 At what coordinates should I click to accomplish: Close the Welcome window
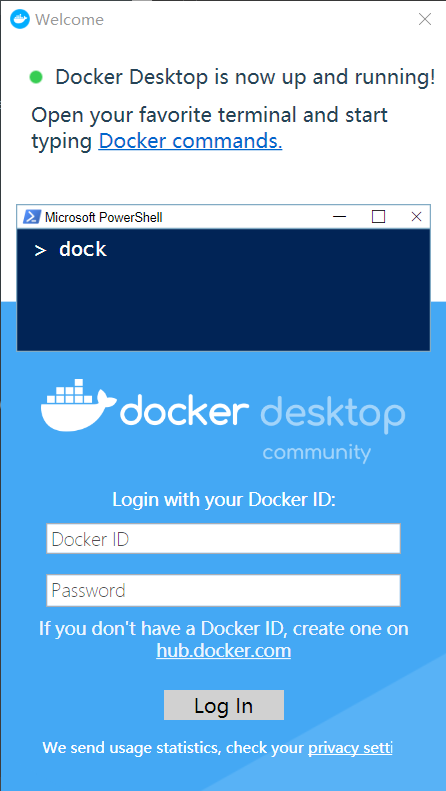(425, 19)
